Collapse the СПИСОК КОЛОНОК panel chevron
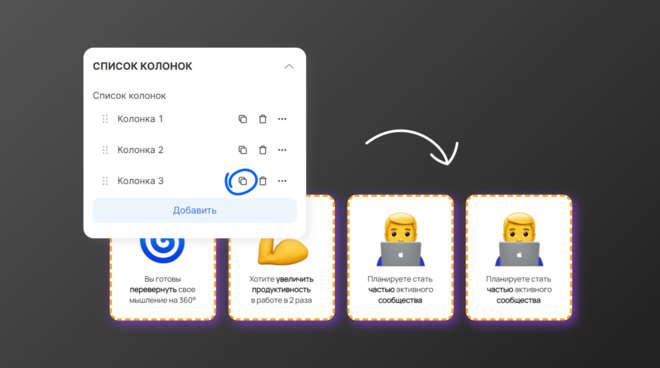Screen dimensions: 660x368 click(x=289, y=67)
